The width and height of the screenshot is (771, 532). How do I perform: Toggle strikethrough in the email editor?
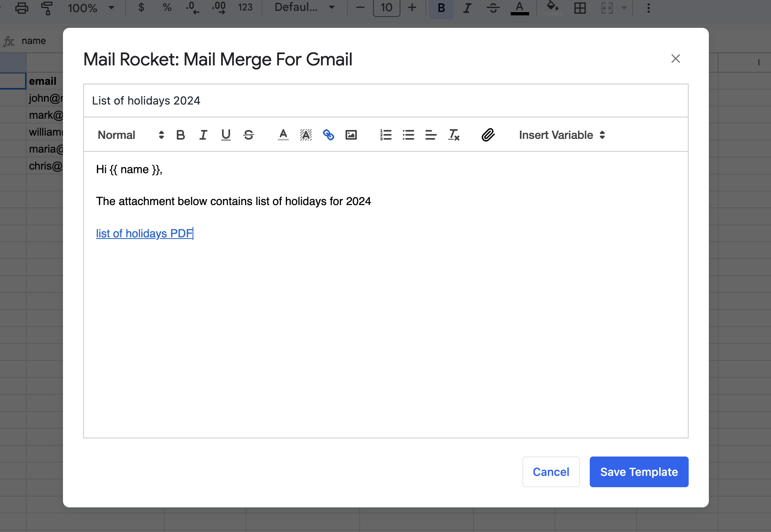coord(249,135)
